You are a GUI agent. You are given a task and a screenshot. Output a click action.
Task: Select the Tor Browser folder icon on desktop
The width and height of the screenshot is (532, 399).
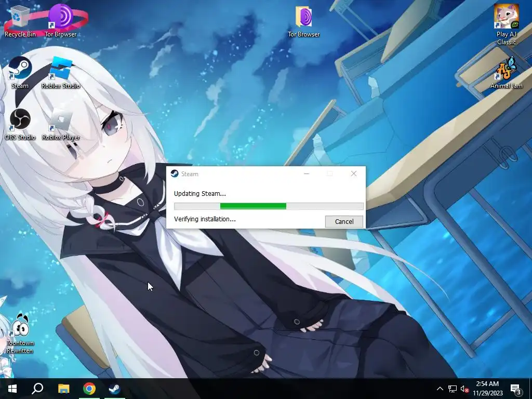(303, 21)
